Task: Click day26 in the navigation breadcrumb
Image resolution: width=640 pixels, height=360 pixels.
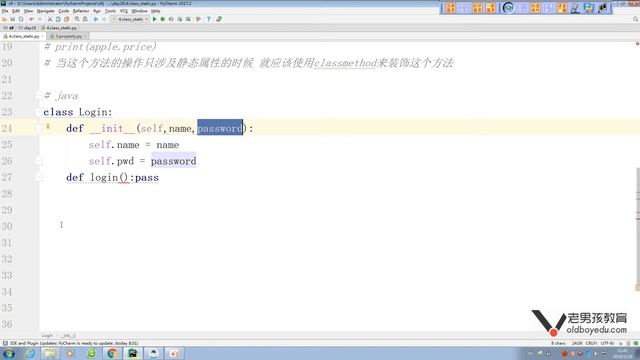Action: point(28,28)
